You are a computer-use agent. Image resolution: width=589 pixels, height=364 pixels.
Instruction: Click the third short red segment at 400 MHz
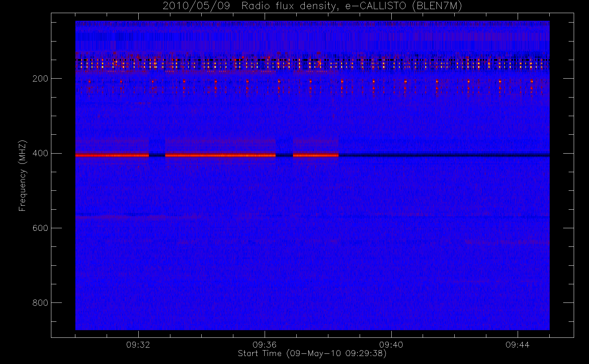[316, 155]
